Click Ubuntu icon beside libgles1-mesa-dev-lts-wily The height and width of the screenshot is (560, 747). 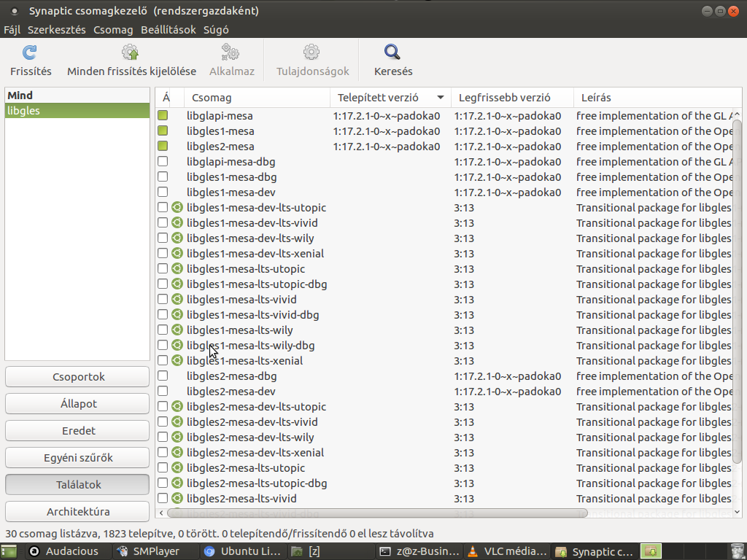177,238
